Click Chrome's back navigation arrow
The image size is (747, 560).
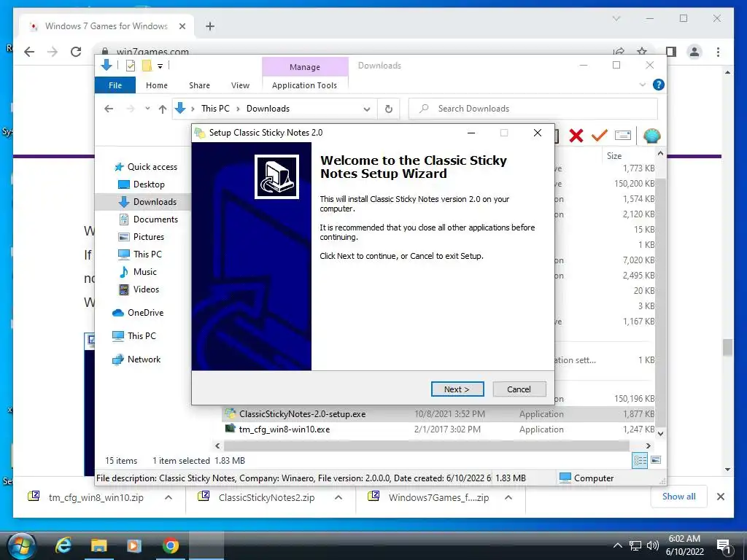29,52
